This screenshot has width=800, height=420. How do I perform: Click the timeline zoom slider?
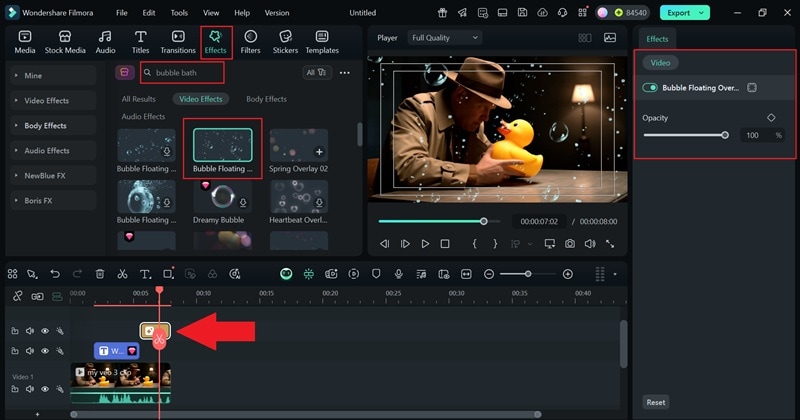(x=528, y=274)
